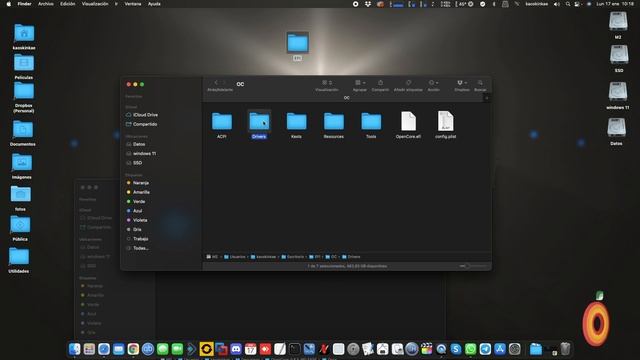Open the ACPI folder in Finder
Viewport: 640px width, 360px height.
click(222, 122)
